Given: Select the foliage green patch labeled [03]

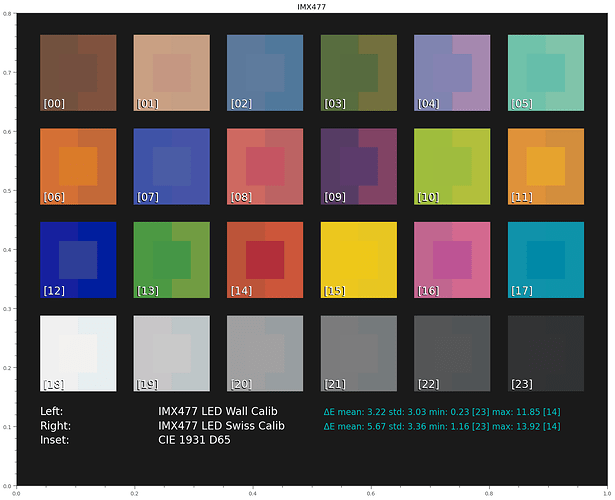Looking at the screenshot, I should [x=359, y=73].
